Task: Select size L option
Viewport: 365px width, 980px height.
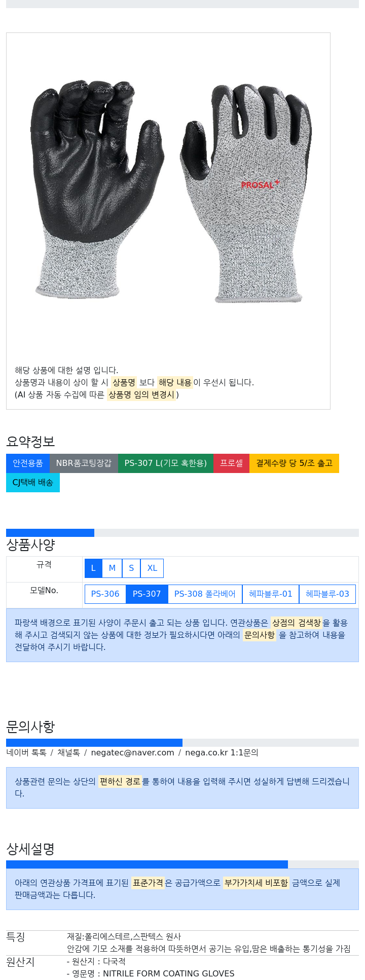Action: point(93,568)
